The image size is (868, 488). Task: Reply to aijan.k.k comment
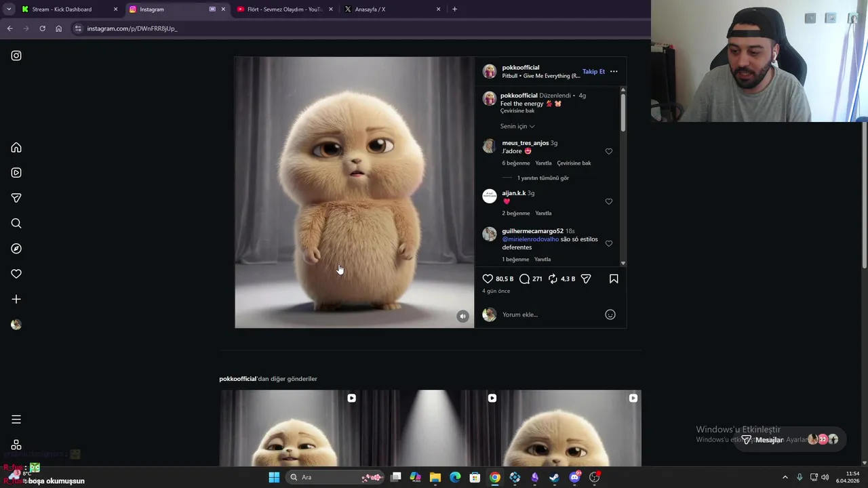543,213
